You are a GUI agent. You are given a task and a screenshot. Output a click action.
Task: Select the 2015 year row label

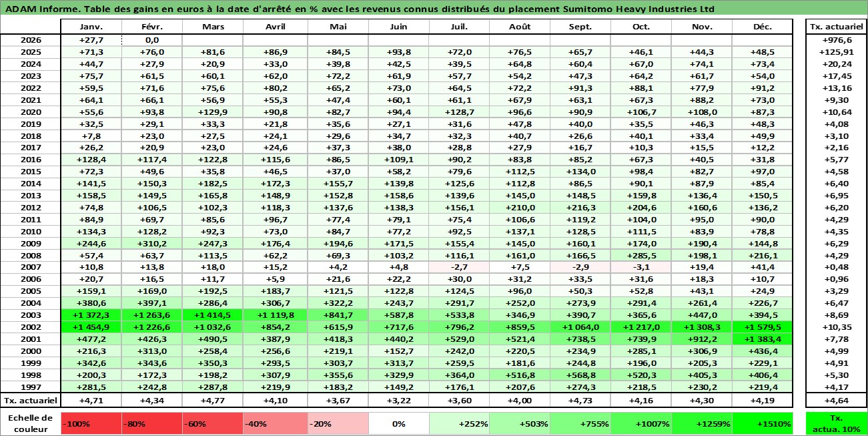(31, 172)
